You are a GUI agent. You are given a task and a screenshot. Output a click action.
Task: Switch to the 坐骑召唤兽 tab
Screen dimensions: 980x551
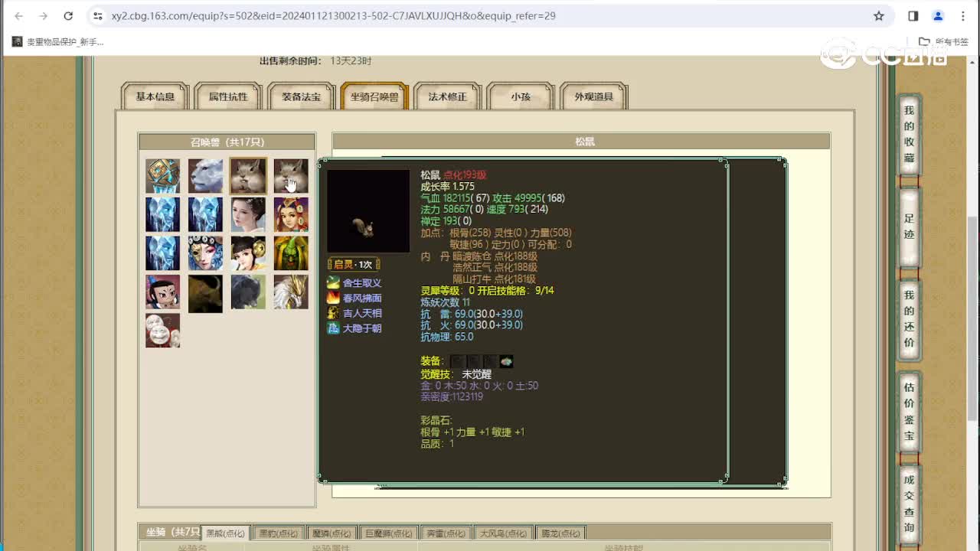(374, 96)
